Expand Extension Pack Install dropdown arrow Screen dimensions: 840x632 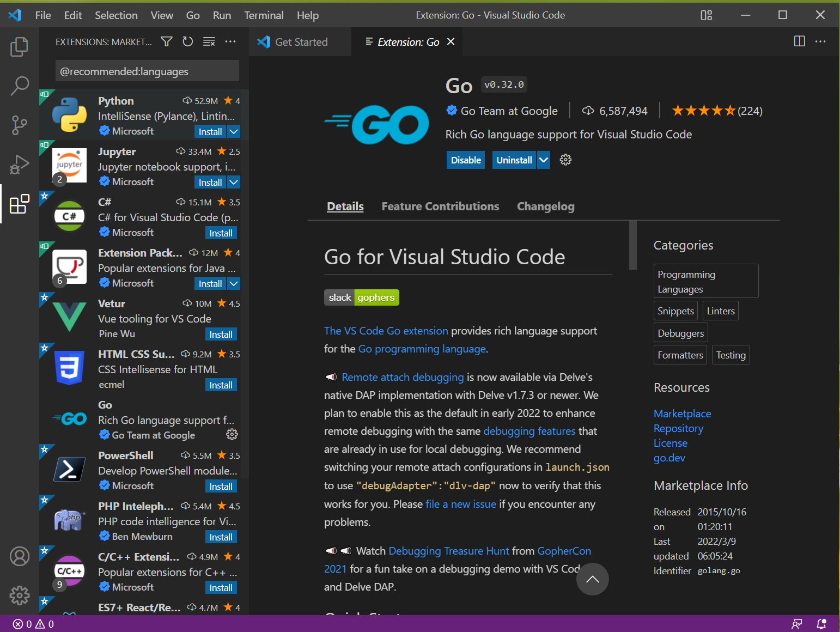234,283
